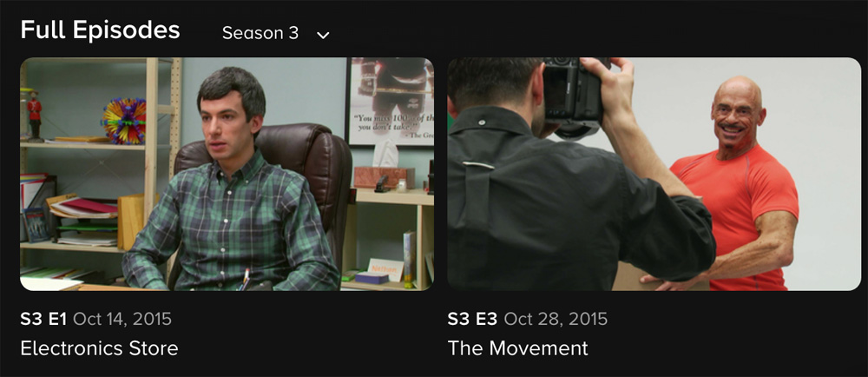Select the S3 E1 episode label
868x377 pixels.
click(x=43, y=319)
